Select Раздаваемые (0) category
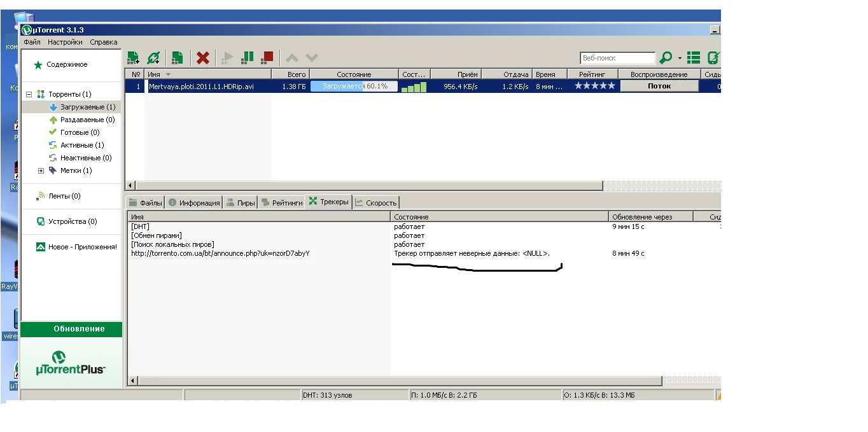Viewport: 868px width, 432px height. [87, 120]
